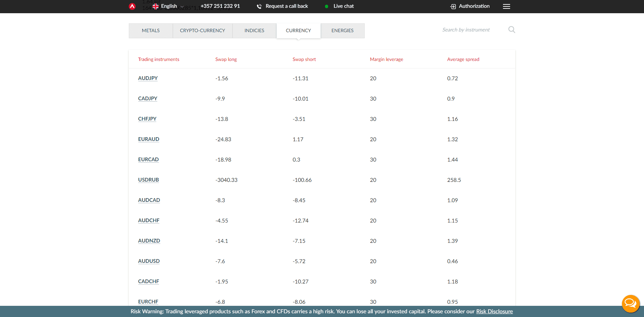Click the 0.46 average spread value
This screenshot has width=644, height=317.
click(x=452, y=261)
